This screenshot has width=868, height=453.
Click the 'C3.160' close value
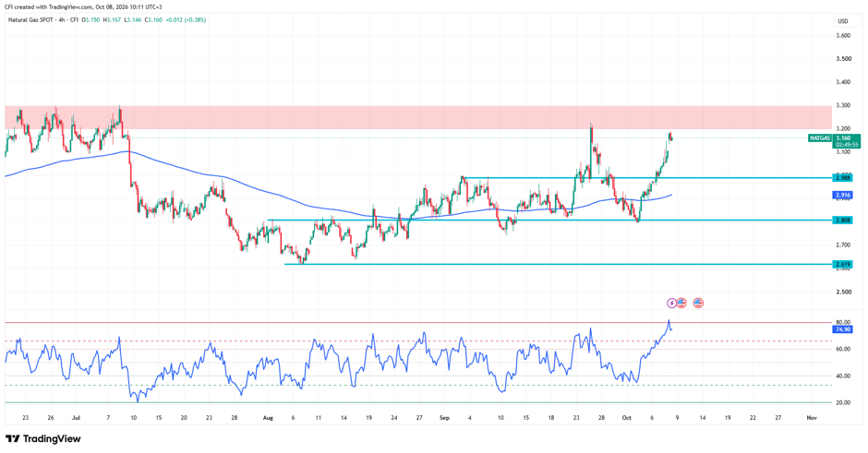[153, 20]
